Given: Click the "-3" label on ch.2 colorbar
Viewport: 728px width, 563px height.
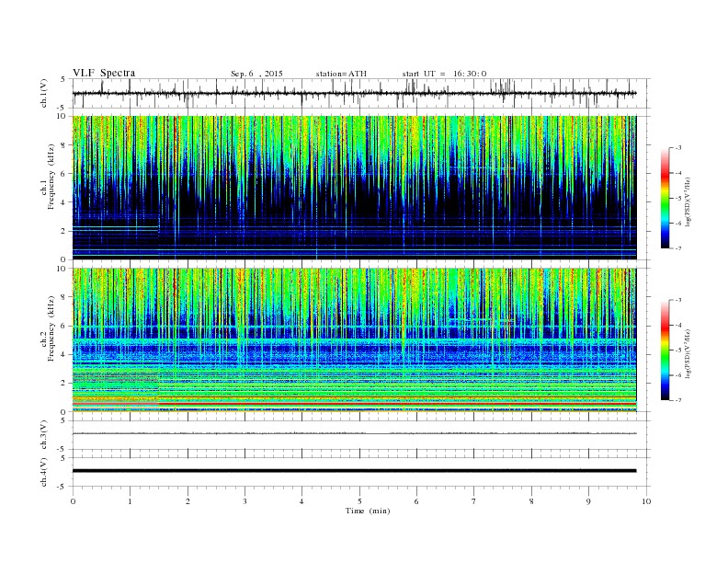Looking at the screenshot, I should pyautogui.click(x=678, y=300).
